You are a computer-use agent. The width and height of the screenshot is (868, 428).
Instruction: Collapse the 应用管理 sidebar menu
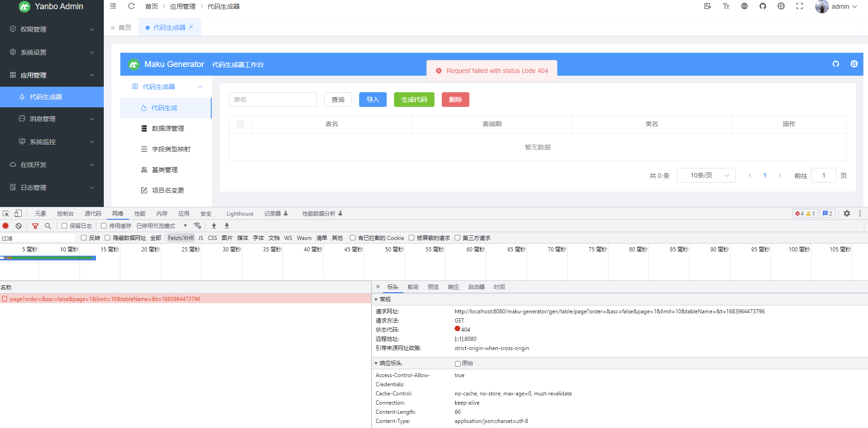[52, 75]
